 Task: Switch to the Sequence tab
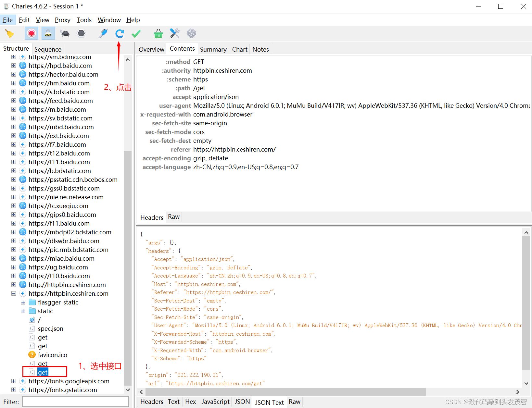48,49
